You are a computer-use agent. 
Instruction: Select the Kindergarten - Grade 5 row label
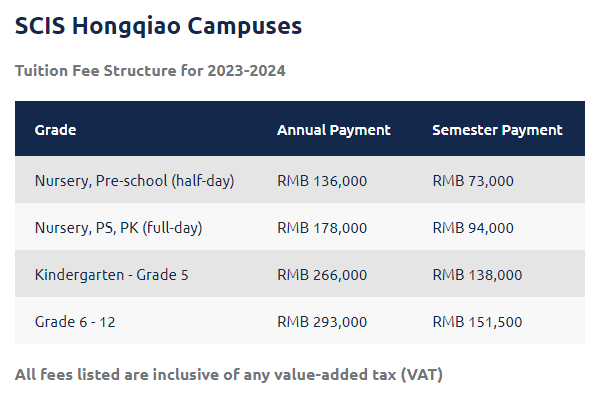pos(112,275)
